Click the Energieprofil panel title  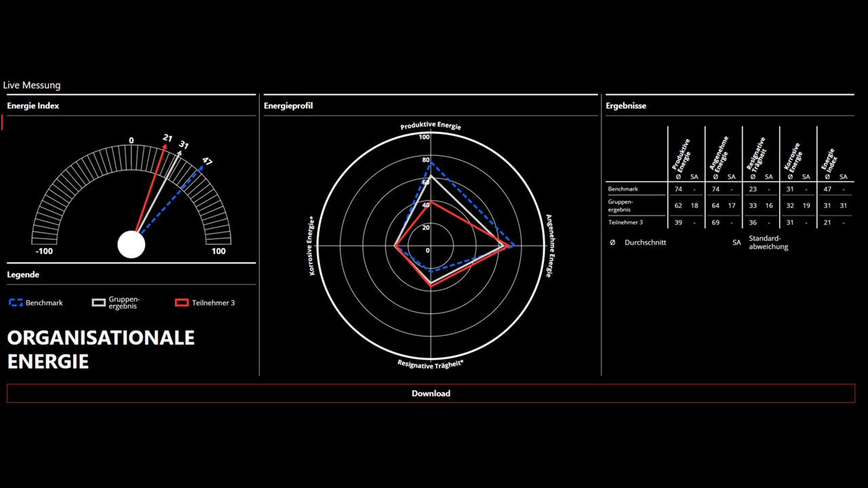288,106
